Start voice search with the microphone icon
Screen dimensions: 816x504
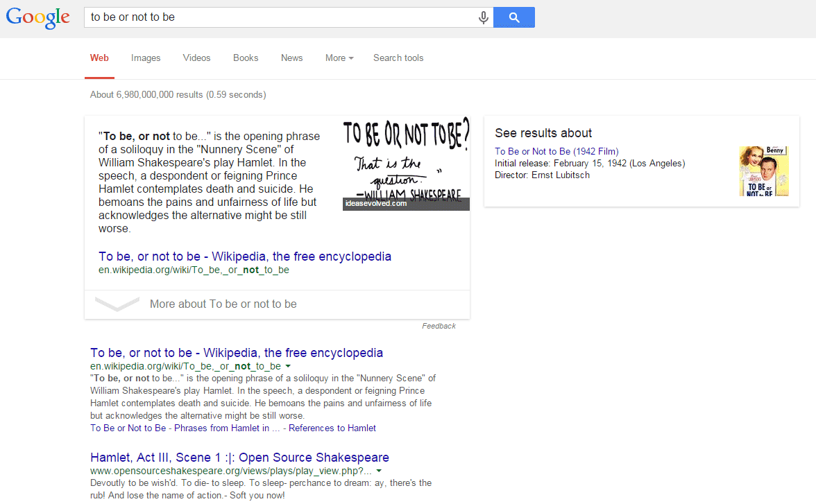pos(484,18)
